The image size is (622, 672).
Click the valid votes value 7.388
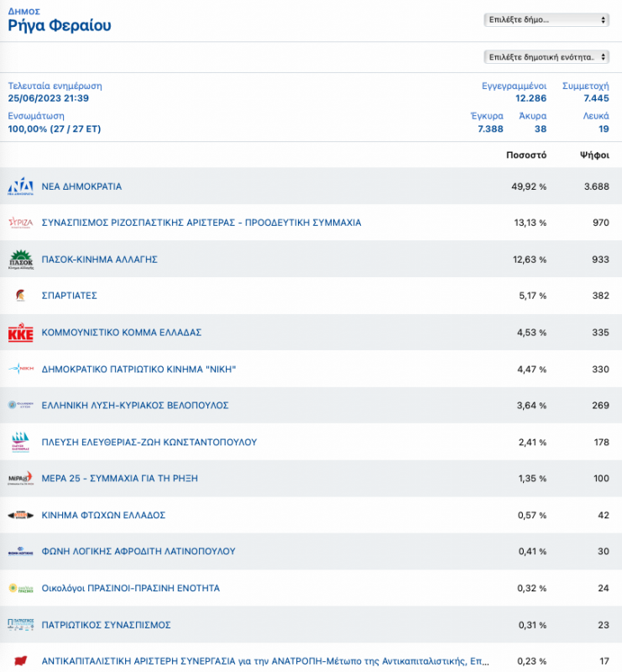pos(490,129)
